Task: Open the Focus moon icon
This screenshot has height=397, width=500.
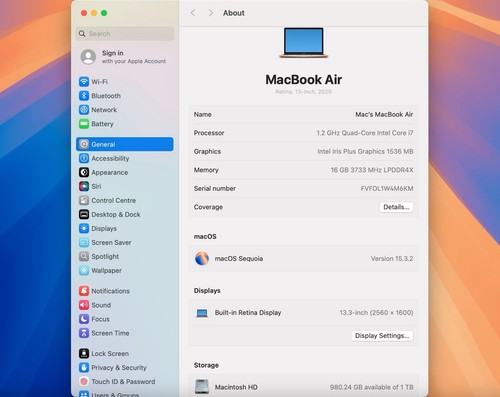Action: pyautogui.click(x=84, y=319)
